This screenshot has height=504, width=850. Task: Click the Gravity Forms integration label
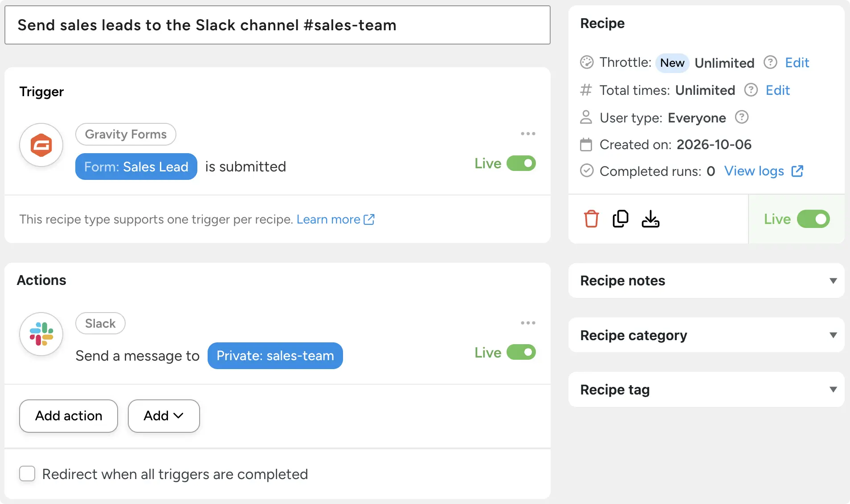tap(126, 134)
